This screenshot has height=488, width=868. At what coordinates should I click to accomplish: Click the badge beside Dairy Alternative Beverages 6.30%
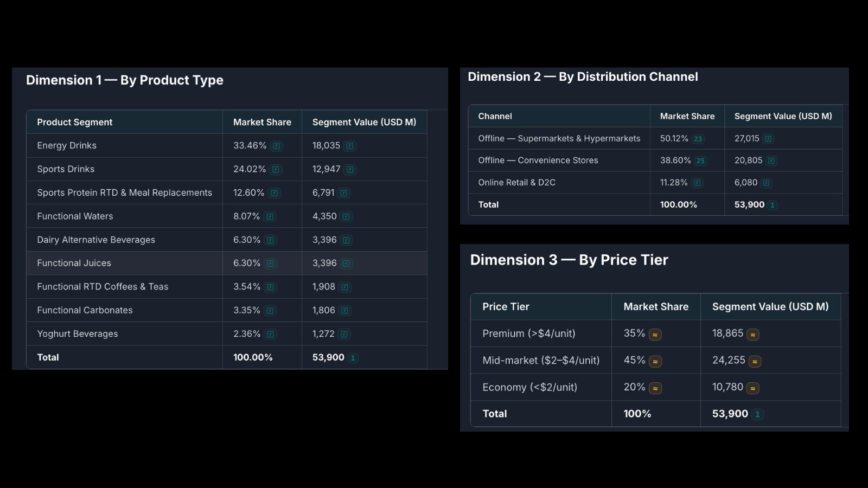pos(271,240)
